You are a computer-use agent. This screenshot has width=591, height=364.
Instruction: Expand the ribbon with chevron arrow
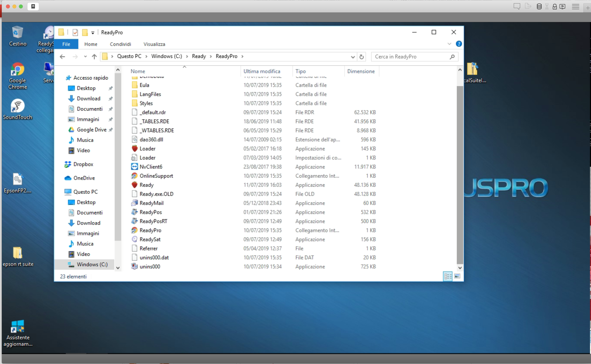[x=449, y=44]
